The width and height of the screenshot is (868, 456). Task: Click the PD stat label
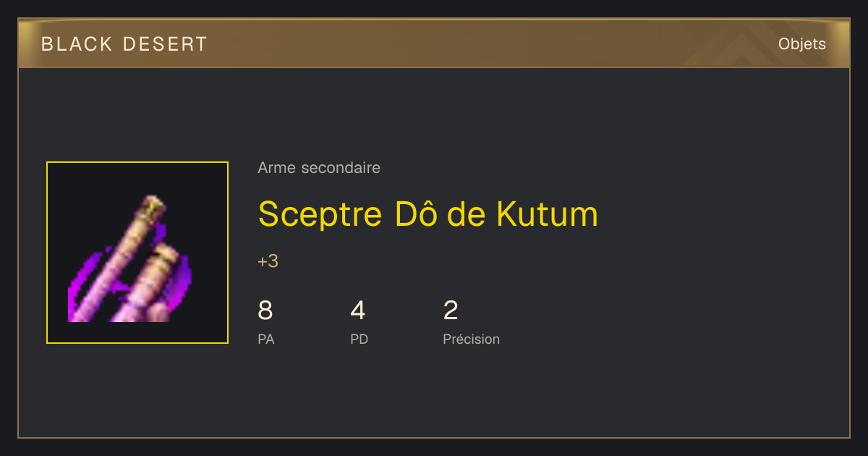(359, 339)
